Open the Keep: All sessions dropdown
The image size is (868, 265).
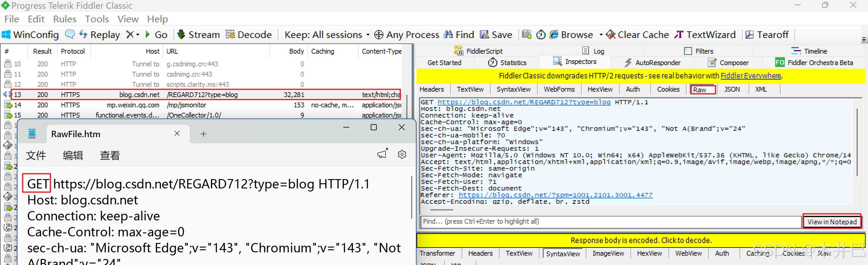click(x=327, y=35)
